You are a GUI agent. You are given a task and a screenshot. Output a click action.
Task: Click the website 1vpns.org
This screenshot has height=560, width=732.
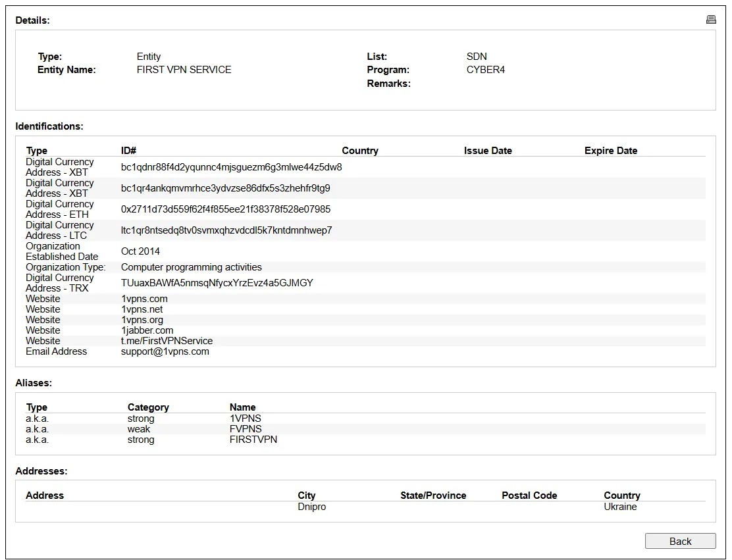(x=142, y=320)
